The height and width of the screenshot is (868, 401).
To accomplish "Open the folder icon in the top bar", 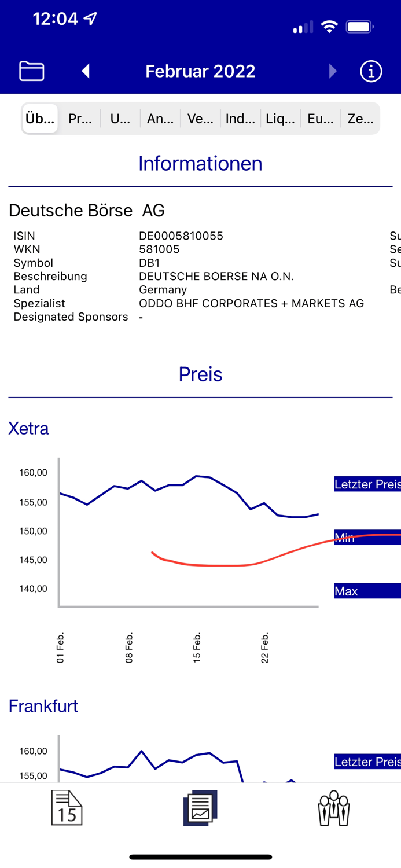I will pos(31,71).
